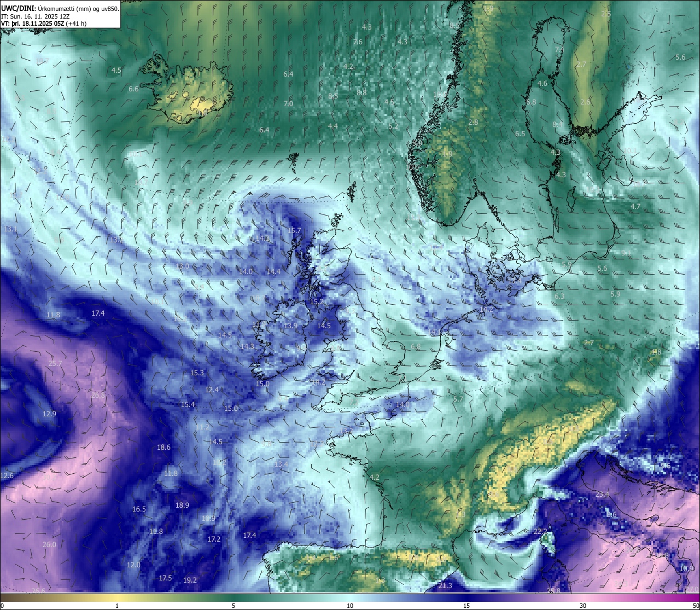The width and height of the screenshot is (700, 610).
Task: Click the legend tick label "10"
Action: click(350, 606)
